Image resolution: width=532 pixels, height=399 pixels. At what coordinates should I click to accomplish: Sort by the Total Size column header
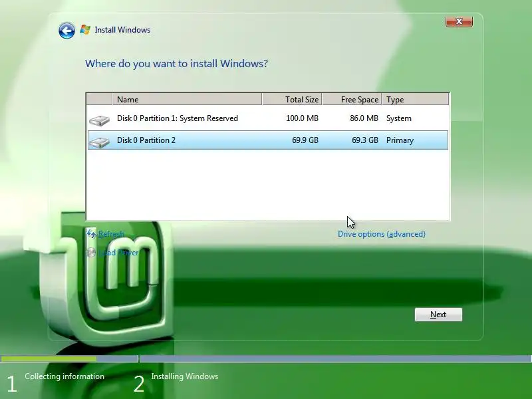click(x=292, y=99)
